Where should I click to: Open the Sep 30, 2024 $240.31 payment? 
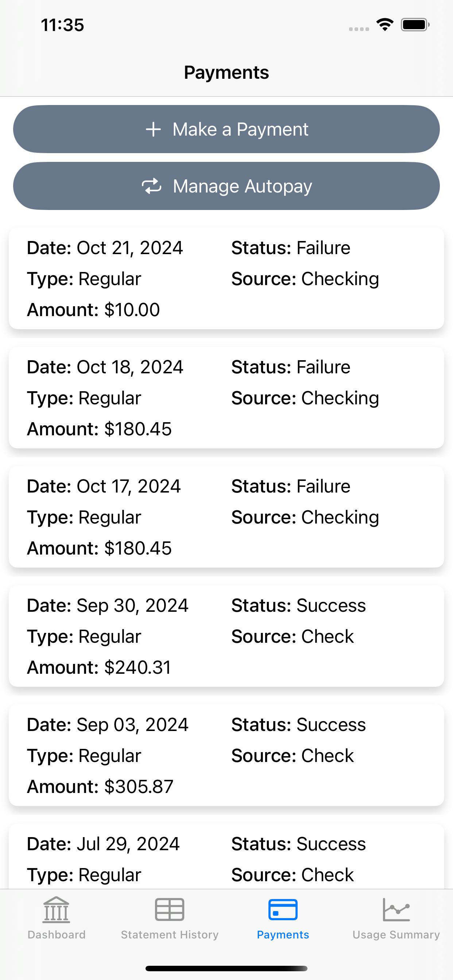click(x=226, y=636)
